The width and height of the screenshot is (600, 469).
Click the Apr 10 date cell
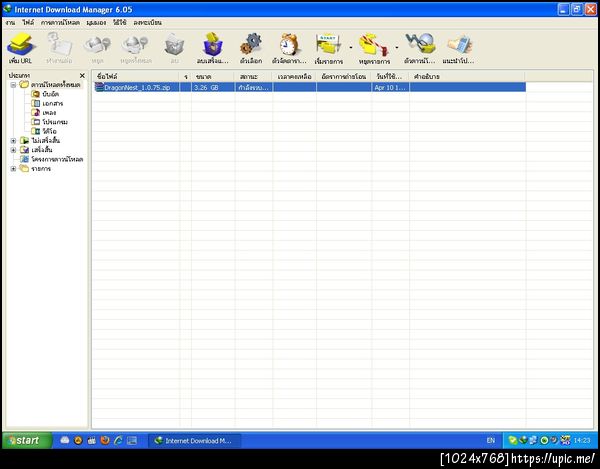(x=390, y=87)
